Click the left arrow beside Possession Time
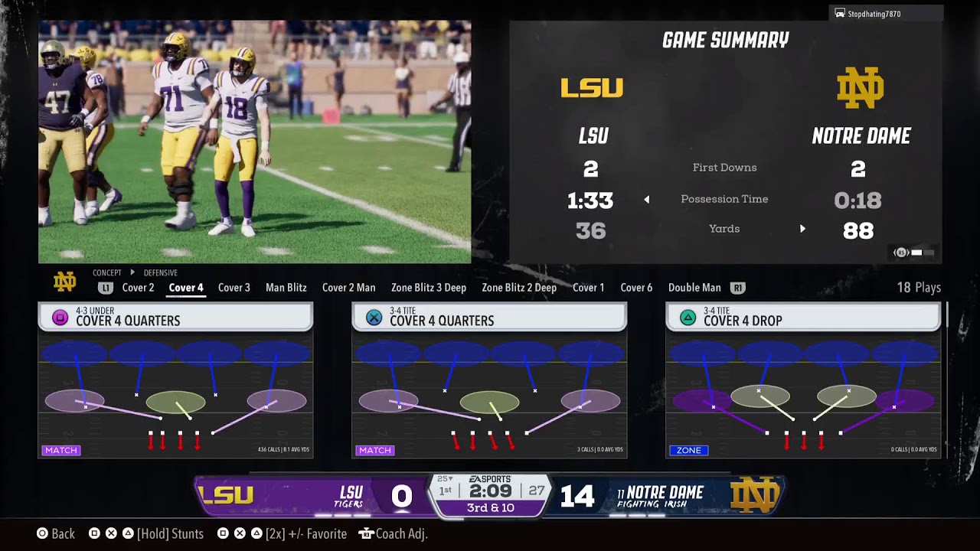980x551 pixels. pos(646,199)
